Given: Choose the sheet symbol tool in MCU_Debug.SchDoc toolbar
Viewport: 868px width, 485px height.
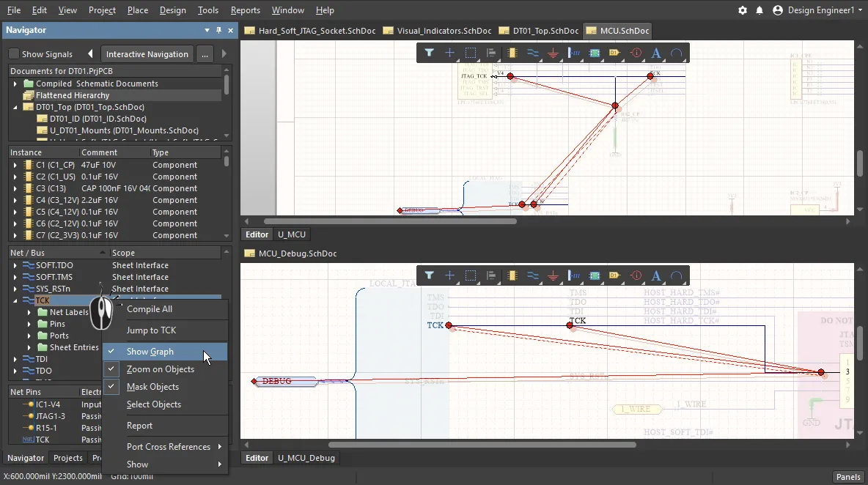Looking at the screenshot, I should tap(595, 275).
